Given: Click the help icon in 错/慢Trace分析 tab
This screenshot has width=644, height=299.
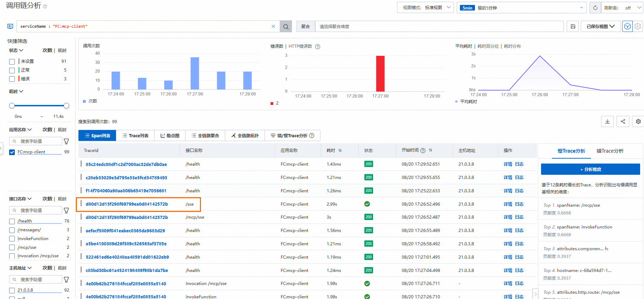Looking at the screenshot, I should pos(312,135).
